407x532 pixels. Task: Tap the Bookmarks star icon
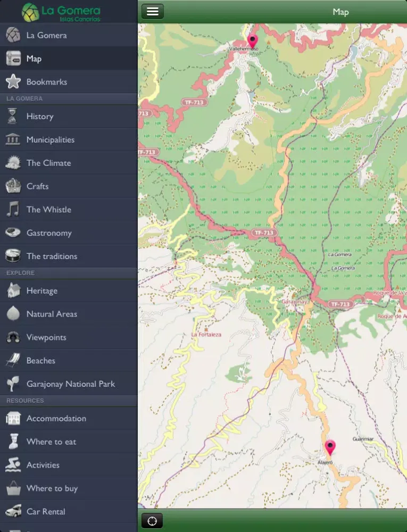[13, 81]
